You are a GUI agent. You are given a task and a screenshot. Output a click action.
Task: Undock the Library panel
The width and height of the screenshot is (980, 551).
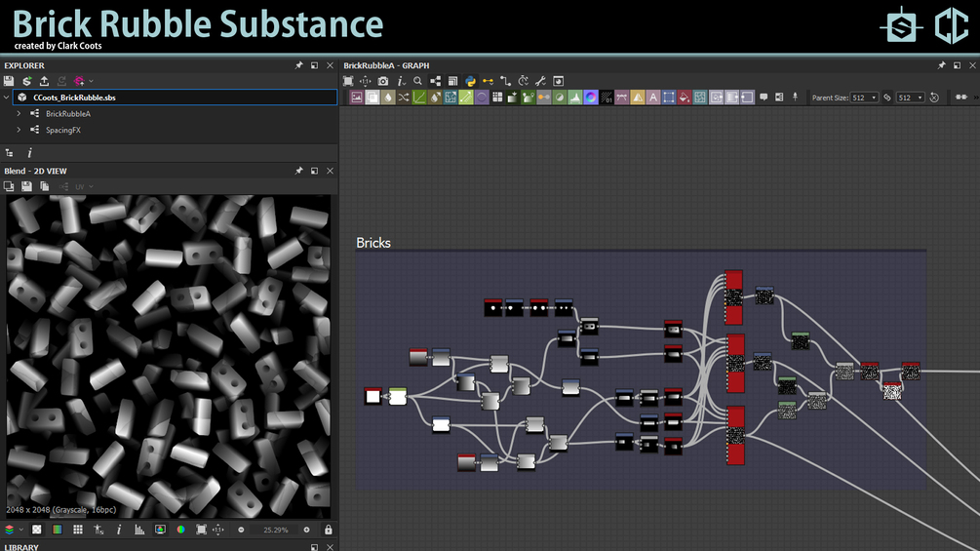pyautogui.click(x=314, y=547)
